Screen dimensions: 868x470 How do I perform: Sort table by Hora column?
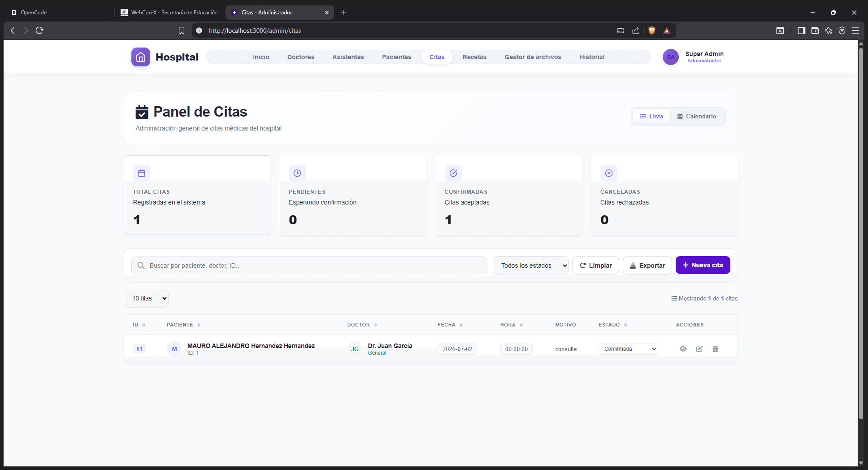coord(512,325)
